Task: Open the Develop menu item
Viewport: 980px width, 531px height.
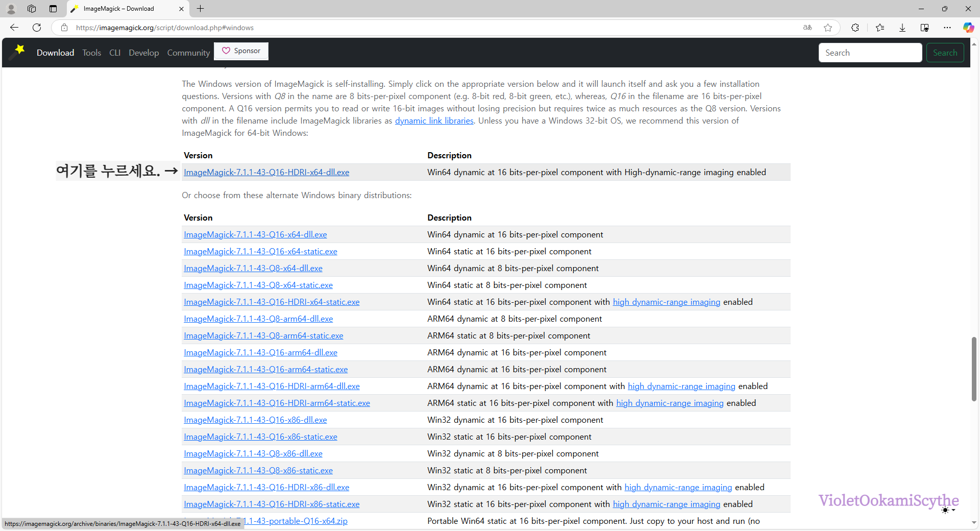Action: coord(144,53)
